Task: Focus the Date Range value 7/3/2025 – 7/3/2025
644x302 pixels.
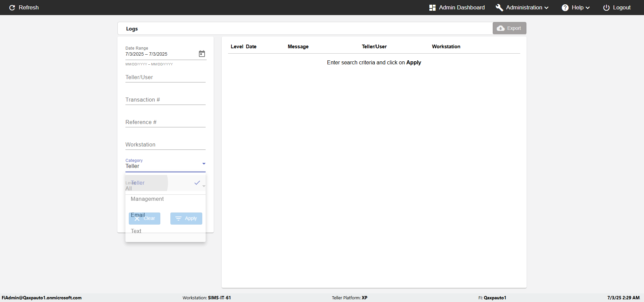Action: tap(146, 54)
